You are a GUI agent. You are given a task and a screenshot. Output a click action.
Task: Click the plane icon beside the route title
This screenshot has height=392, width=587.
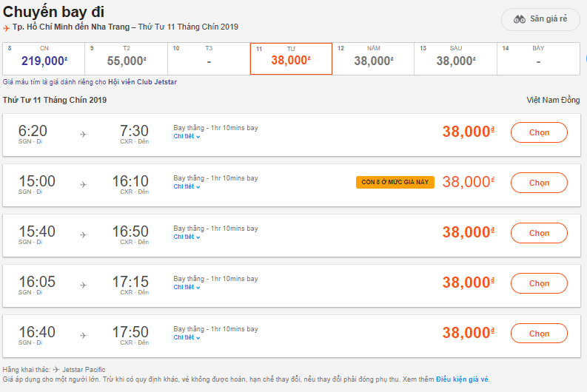(7, 27)
